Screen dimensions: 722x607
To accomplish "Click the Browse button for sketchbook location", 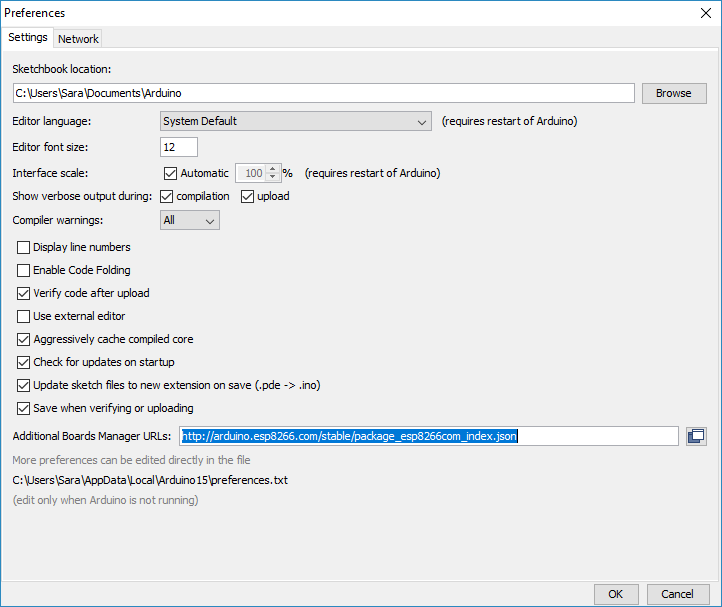I will click(673, 93).
